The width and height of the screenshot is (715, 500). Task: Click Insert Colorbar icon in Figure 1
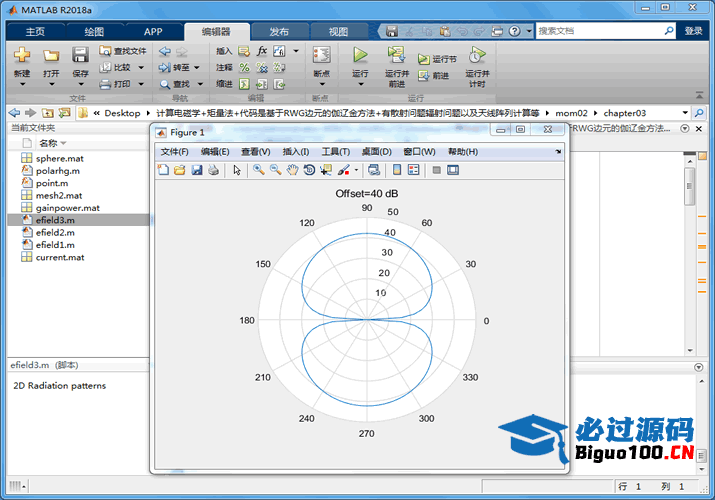[397, 170]
